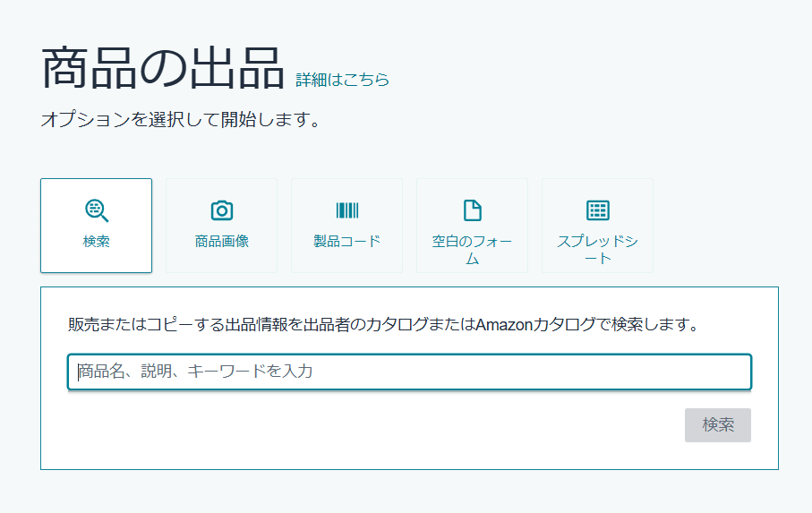
Task: Click the camera icon for 商品画像
Action: 222,210
